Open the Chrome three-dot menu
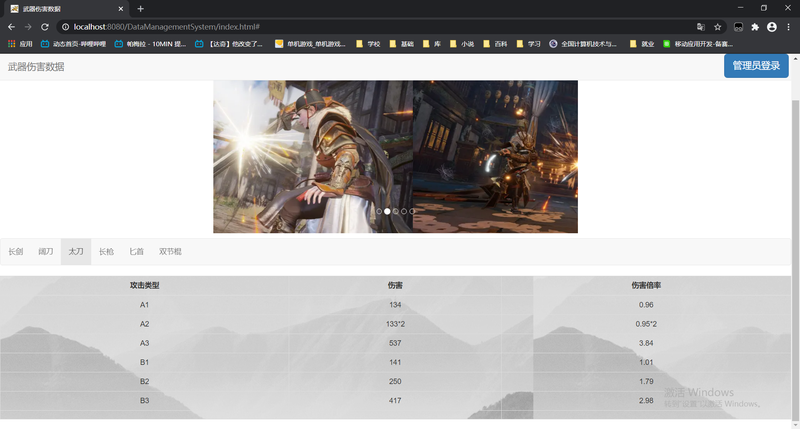 coord(788,27)
